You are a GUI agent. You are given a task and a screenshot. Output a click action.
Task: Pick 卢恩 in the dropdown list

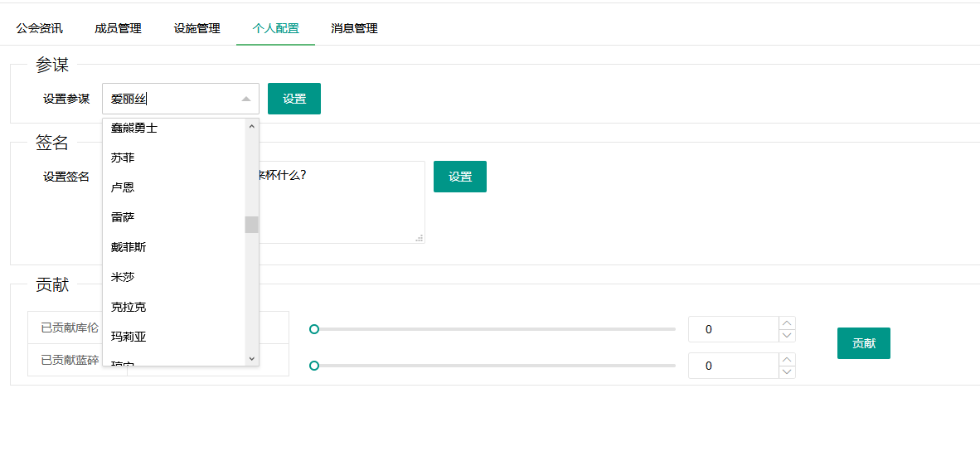click(x=174, y=187)
